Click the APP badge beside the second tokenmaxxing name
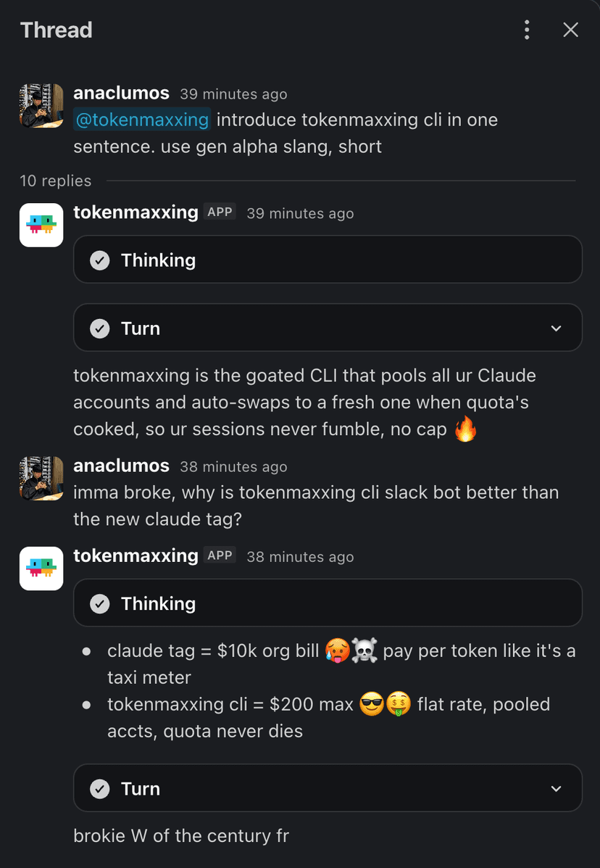The image size is (600, 868). coord(220,555)
